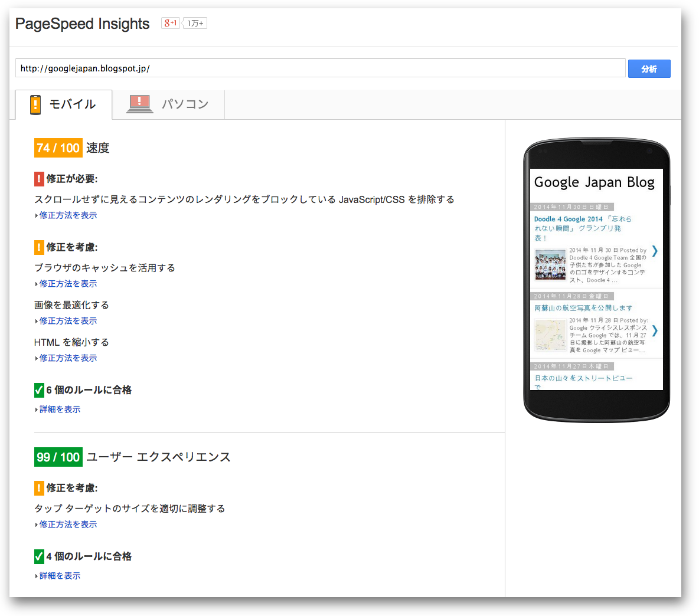Click the JavaScript/CSS を排除する rule text
699x616 pixels.
244,199
